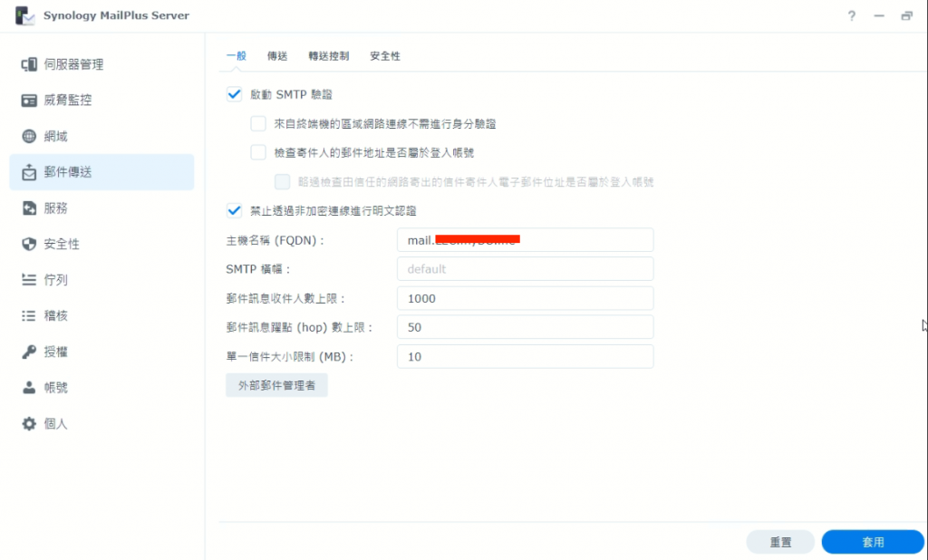
Task: Switch to the 一般 tab
Action: click(x=237, y=56)
